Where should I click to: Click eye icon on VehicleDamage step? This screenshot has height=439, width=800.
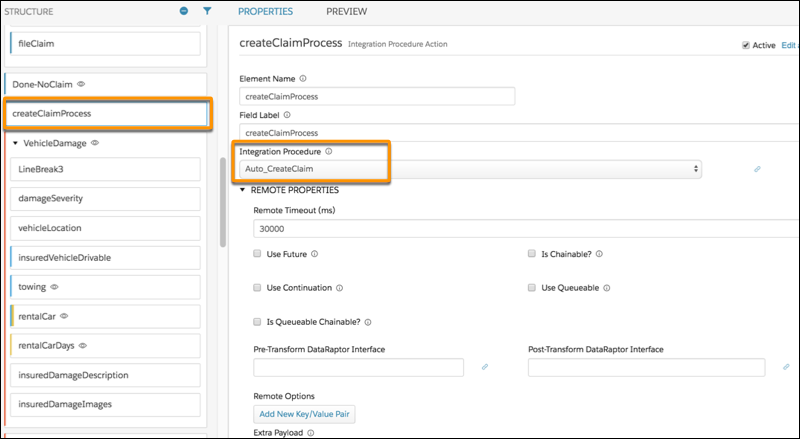pyautogui.click(x=95, y=143)
